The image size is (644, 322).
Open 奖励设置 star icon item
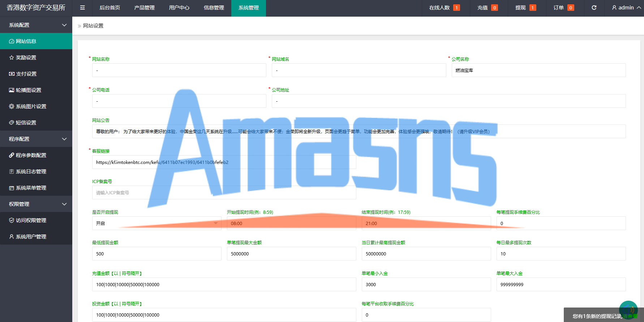click(x=36, y=58)
